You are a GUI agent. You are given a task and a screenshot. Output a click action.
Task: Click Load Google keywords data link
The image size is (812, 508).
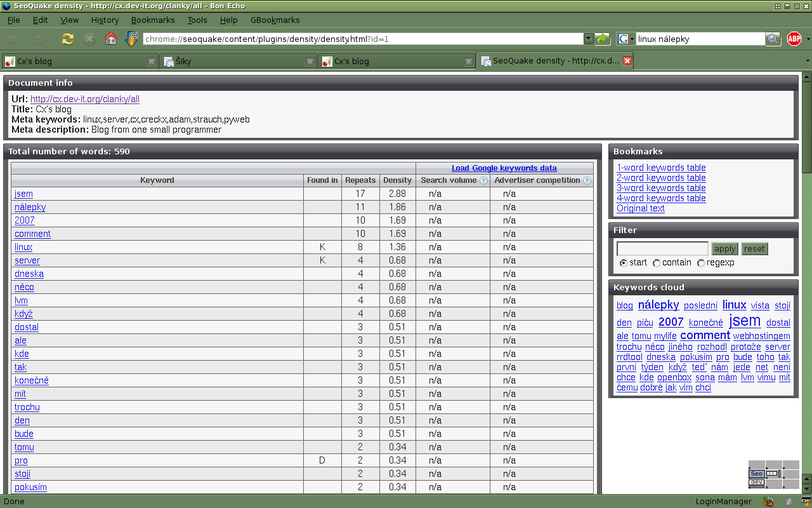coord(504,168)
